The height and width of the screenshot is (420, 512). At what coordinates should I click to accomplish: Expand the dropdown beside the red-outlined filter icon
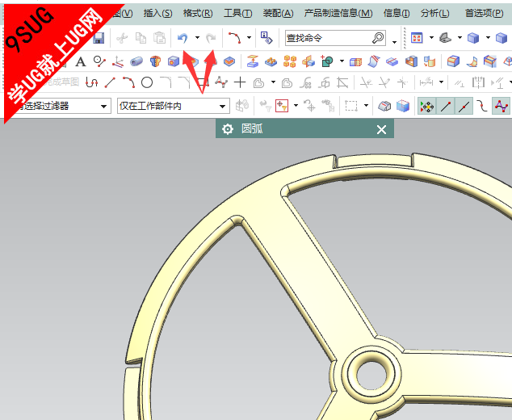296,106
